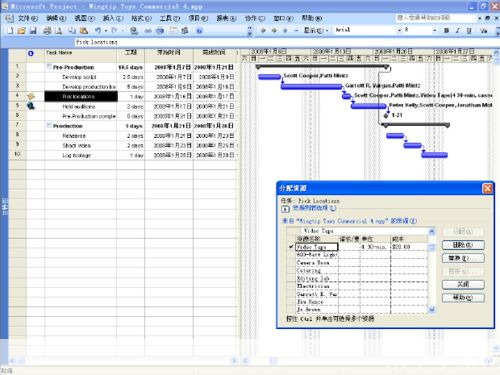This screenshot has height=375, width=500.
Task: Click the Save disk icon
Action: coord(33,31)
